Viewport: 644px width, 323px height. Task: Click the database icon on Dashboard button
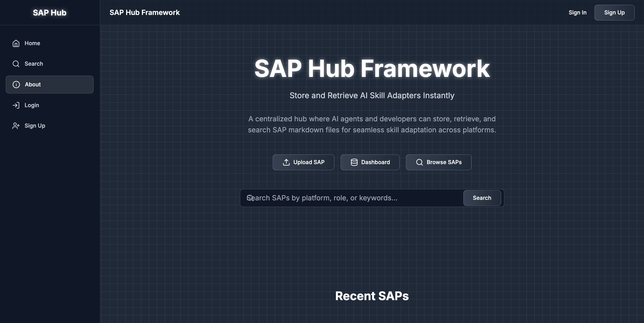[x=354, y=162]
